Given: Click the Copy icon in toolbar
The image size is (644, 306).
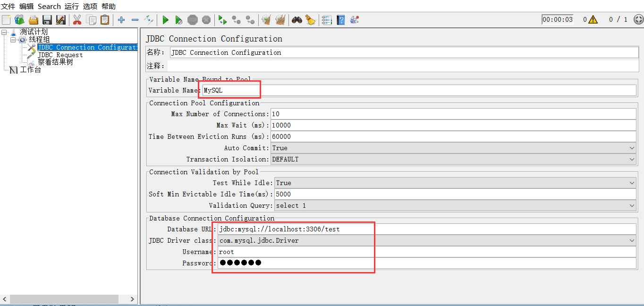Looking at the screenshot, I should (x=91, y=20).
